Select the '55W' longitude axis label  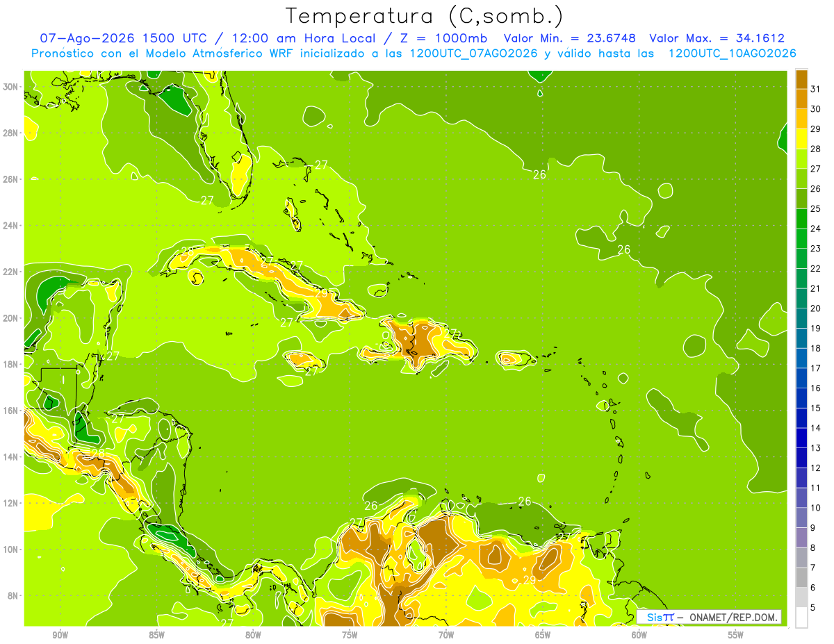coord(736,636)
